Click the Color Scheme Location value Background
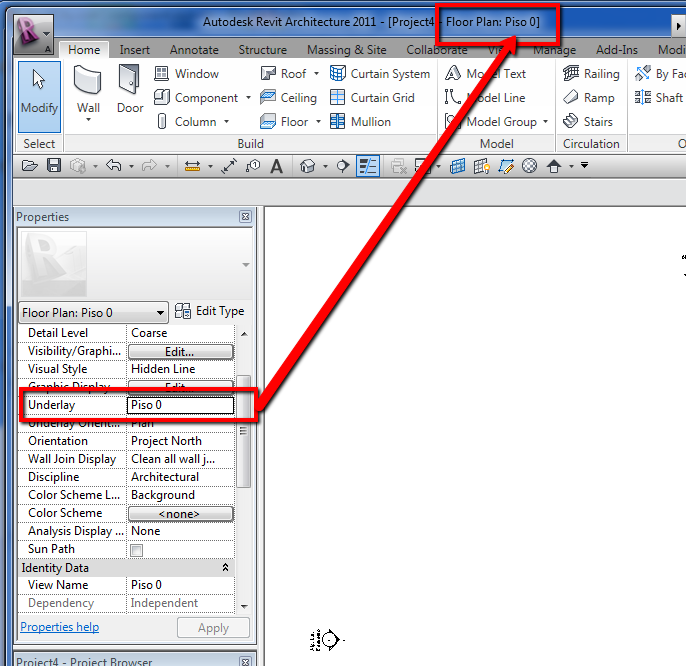686x666 pixels. [180, 495]
